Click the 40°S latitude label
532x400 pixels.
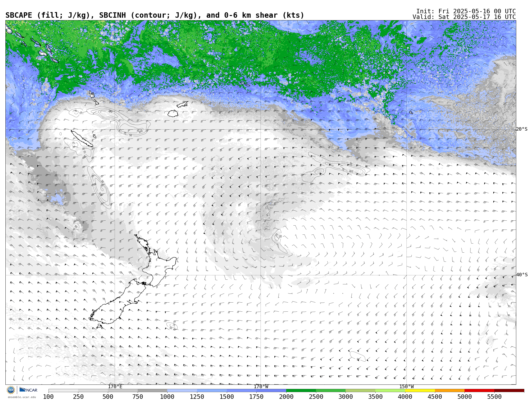pyautogui.click(x=522, y=275)
